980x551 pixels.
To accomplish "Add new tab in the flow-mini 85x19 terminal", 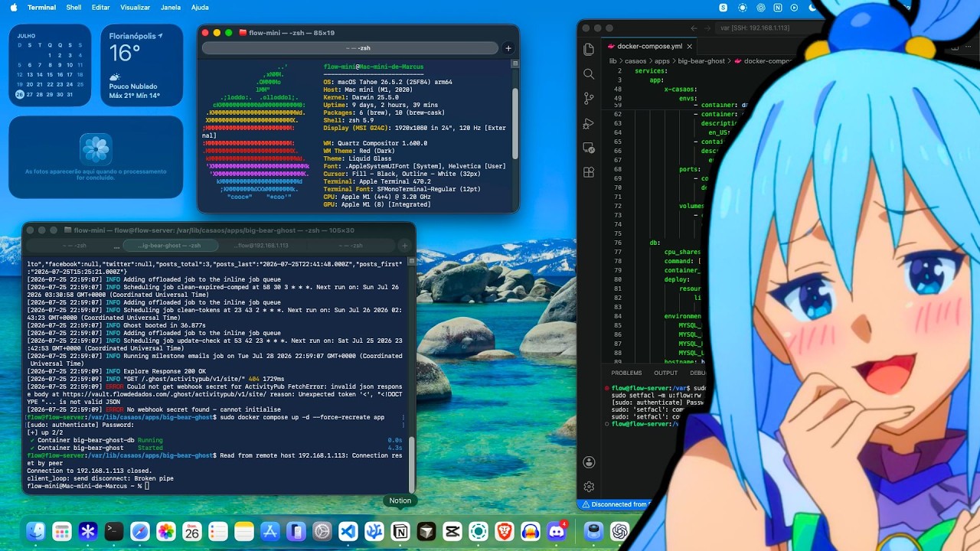I will tap(508, 48).
